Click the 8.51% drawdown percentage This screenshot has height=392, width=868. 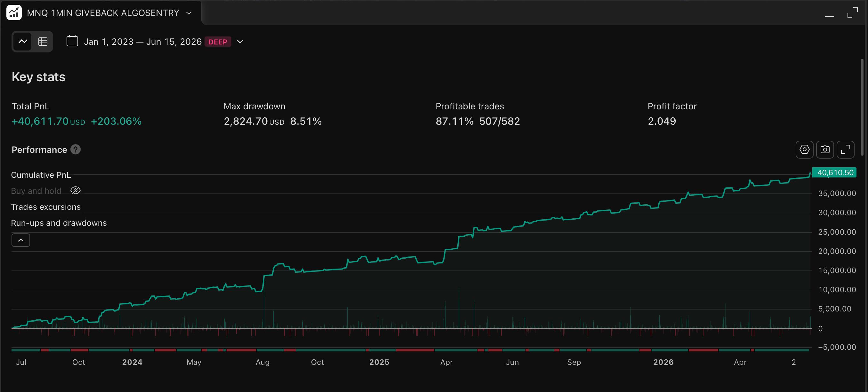306,121
